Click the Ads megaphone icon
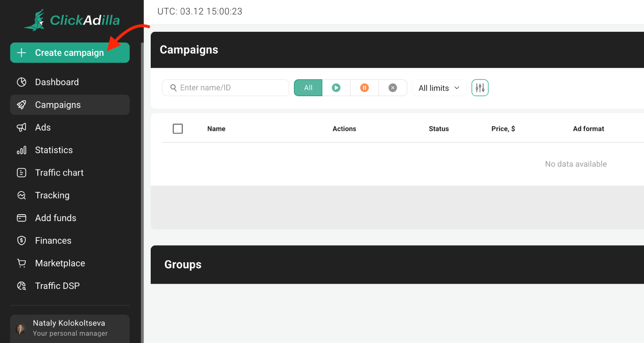644x343 pixels. click(21, 127)
